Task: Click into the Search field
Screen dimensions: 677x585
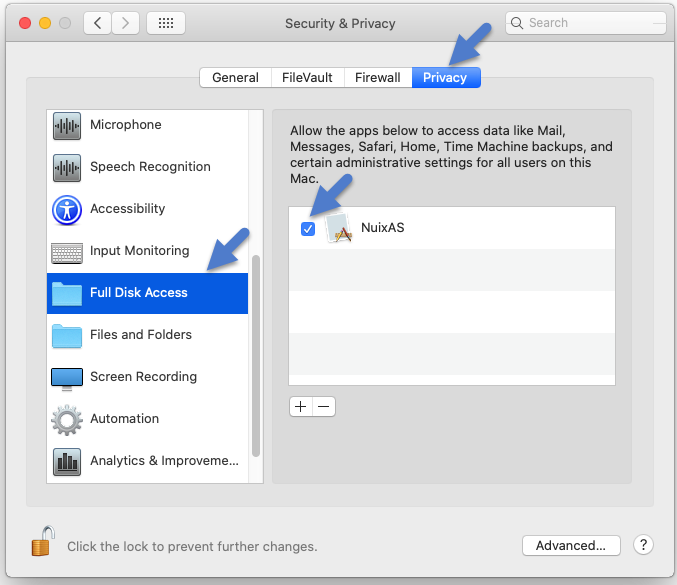Action: pos(586,23)
